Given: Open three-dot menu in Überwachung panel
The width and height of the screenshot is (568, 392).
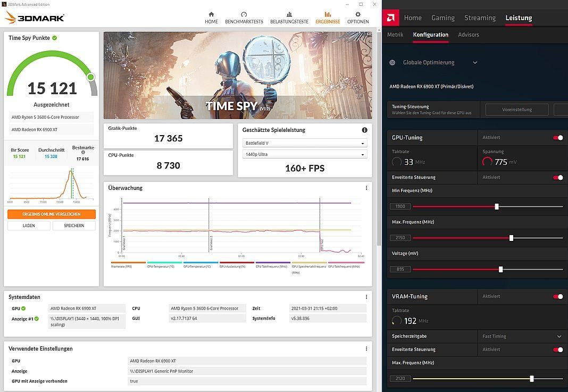Looking at the screenshot, I should (x=366, y=188).
